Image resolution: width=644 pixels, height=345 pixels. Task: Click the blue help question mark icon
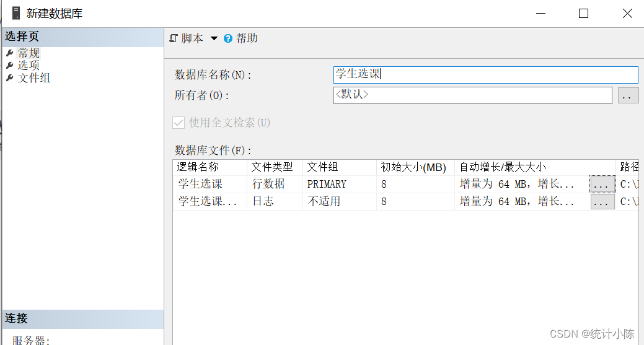[228, 38]
